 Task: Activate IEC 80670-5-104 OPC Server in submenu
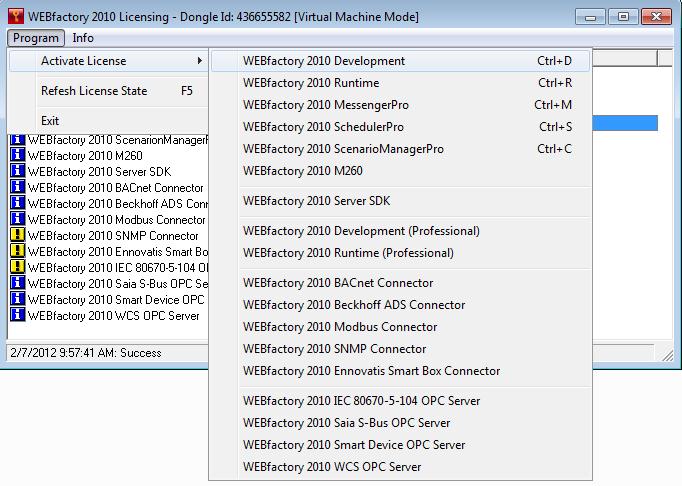point(400,401)
